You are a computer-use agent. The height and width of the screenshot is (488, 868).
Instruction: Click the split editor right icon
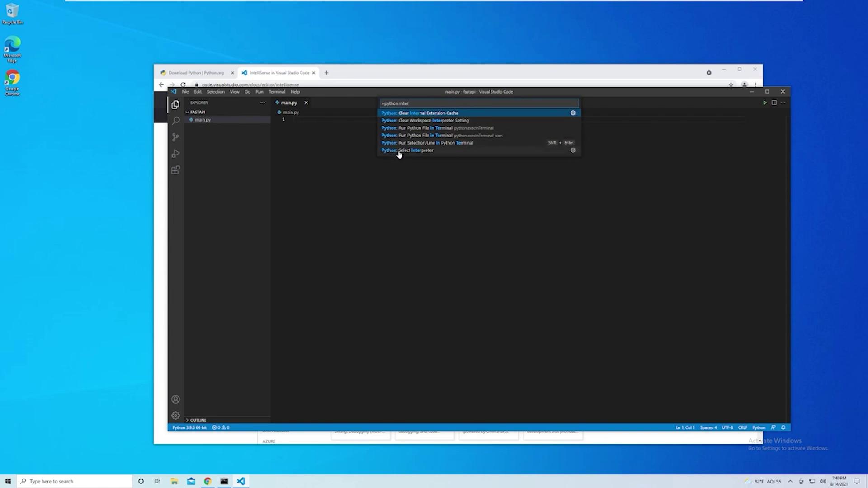pos(774,103)
